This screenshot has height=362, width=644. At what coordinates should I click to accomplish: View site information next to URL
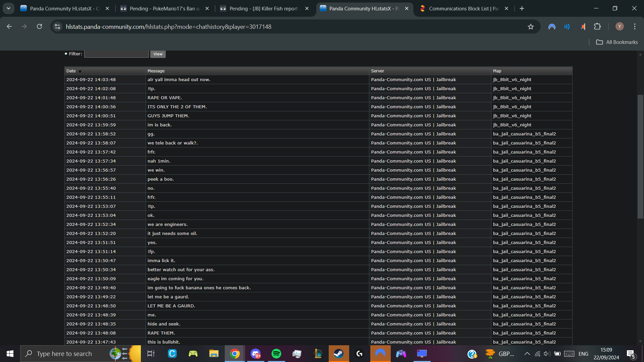click(57, 26)
